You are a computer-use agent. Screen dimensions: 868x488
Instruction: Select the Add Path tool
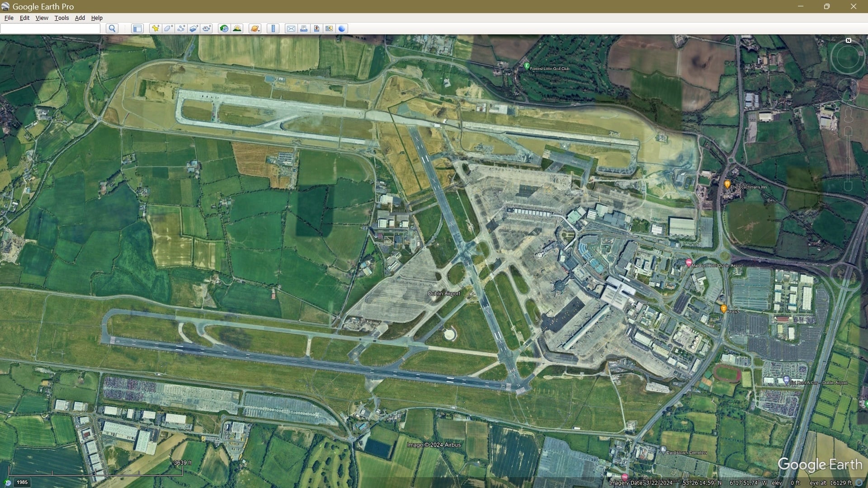[181, 28]
